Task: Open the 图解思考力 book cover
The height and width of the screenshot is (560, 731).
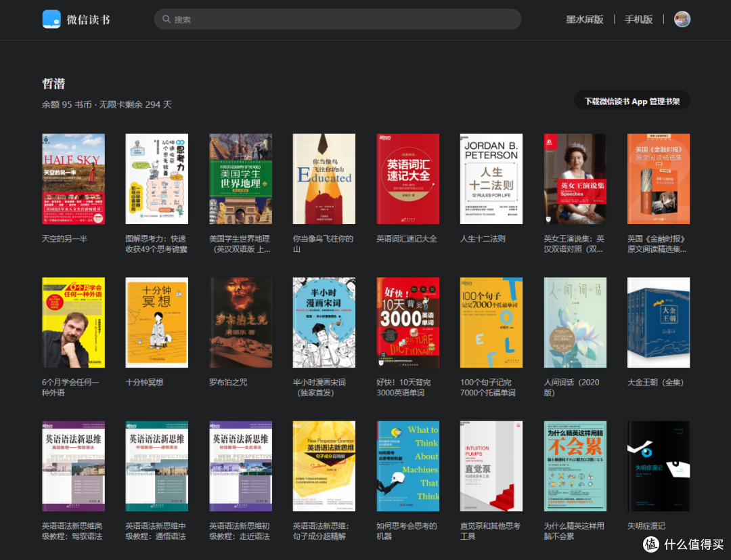Action: coord(156,179)
